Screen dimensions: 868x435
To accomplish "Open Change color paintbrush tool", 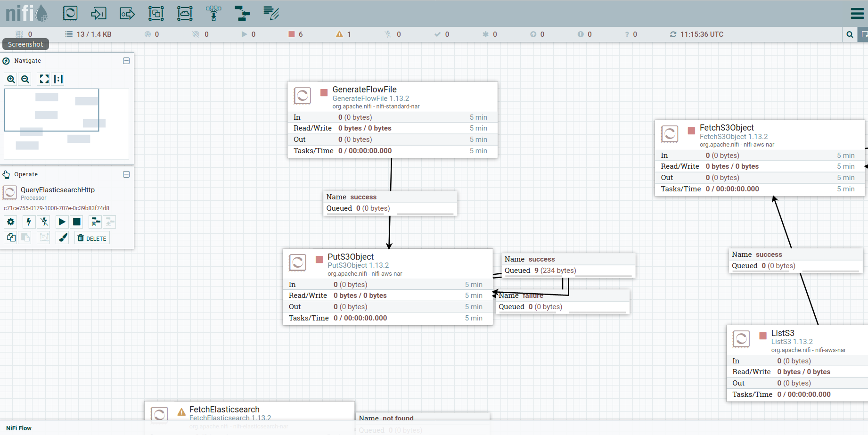I will [63, 238].
